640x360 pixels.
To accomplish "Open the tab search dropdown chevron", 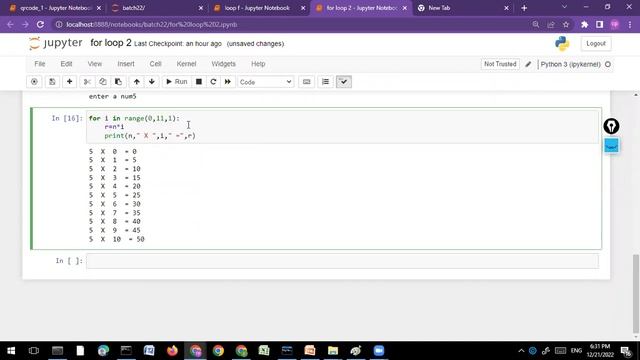I will click(x=564, y=7).
